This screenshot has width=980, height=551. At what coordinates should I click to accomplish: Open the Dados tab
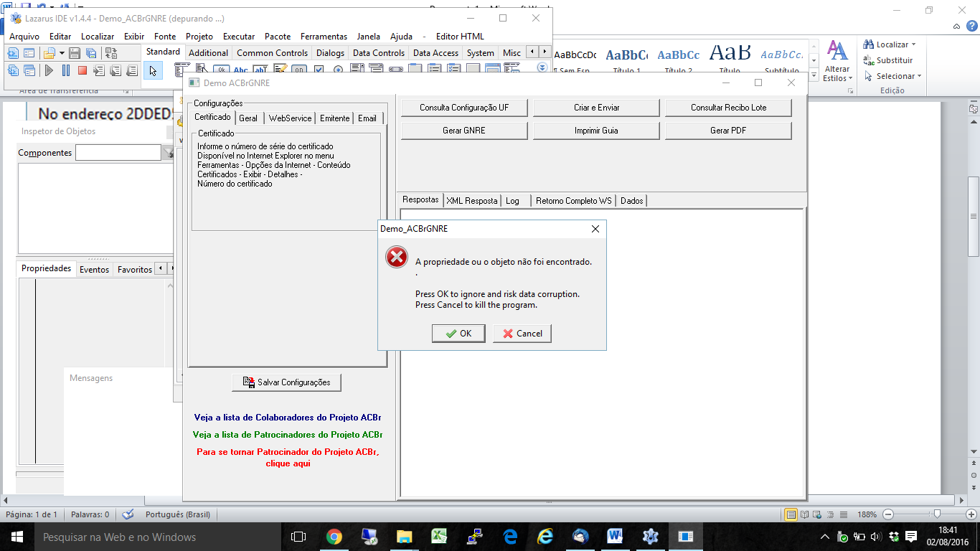click(632, 201)
